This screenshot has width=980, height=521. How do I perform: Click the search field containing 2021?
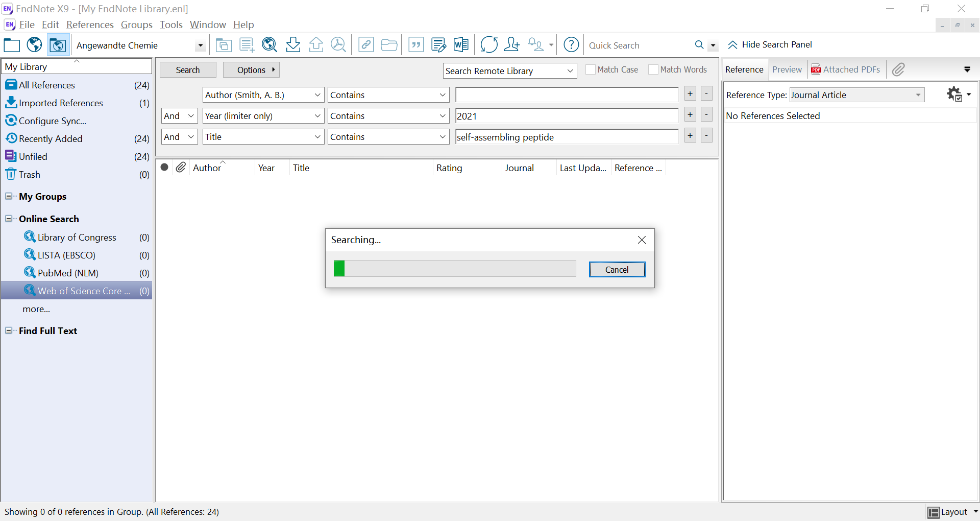[x=567, y=116]
